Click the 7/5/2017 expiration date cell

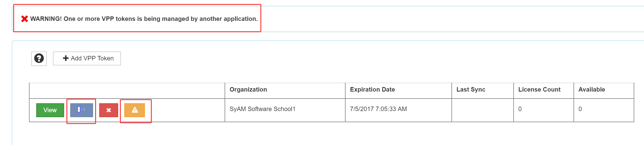(378, 109)
